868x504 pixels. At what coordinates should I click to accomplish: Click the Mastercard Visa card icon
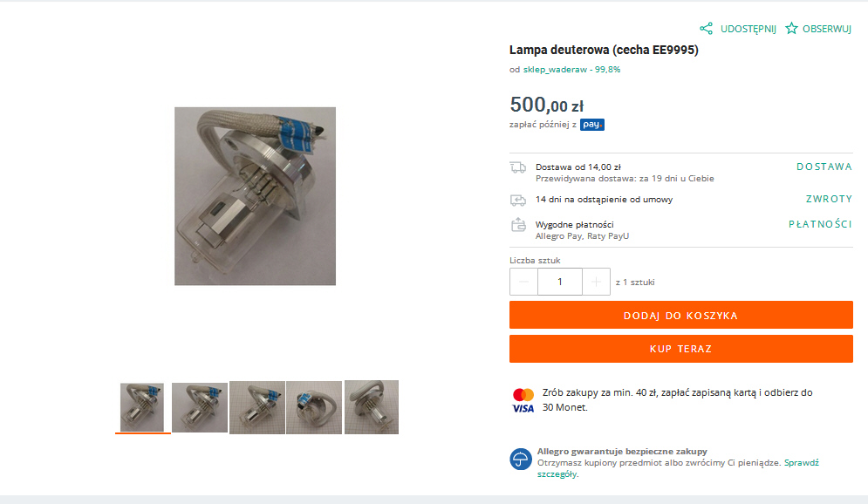[x=523, y=401]
